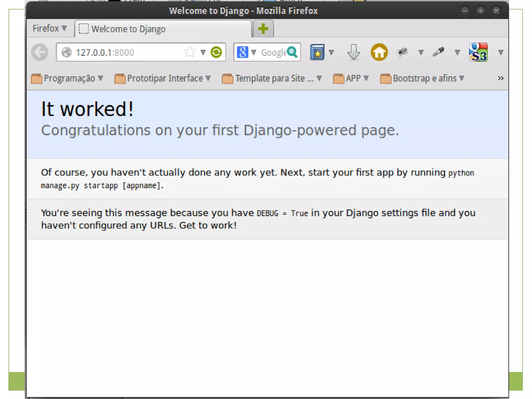Viewport: 532px width, 399px height.
Task: Show more bookmarks with chevron overflow
Action: [501, 78]
